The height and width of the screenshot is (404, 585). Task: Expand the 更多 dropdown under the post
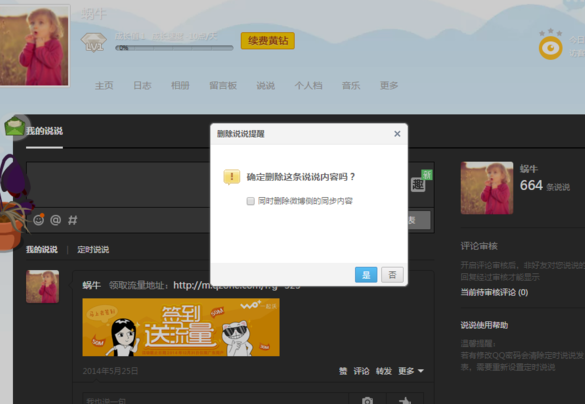click(x=410, y=371)
